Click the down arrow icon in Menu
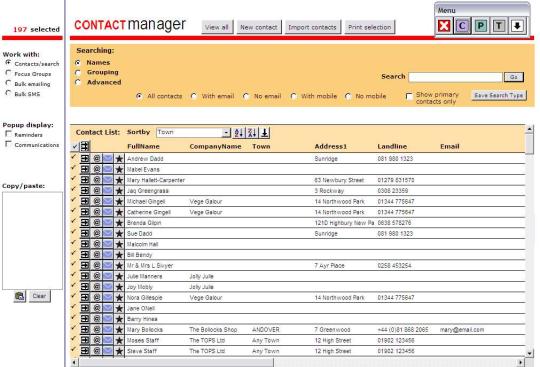Viewport: 540px width, 367px height. 517,26
